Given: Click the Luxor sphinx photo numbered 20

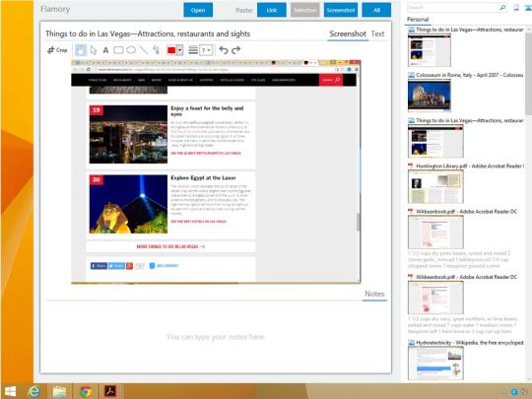Looking at the screenshot, I should [x=128, y=204].
